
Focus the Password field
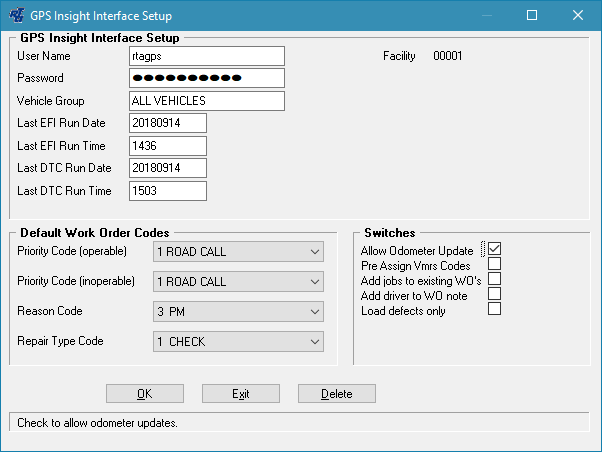207,78
